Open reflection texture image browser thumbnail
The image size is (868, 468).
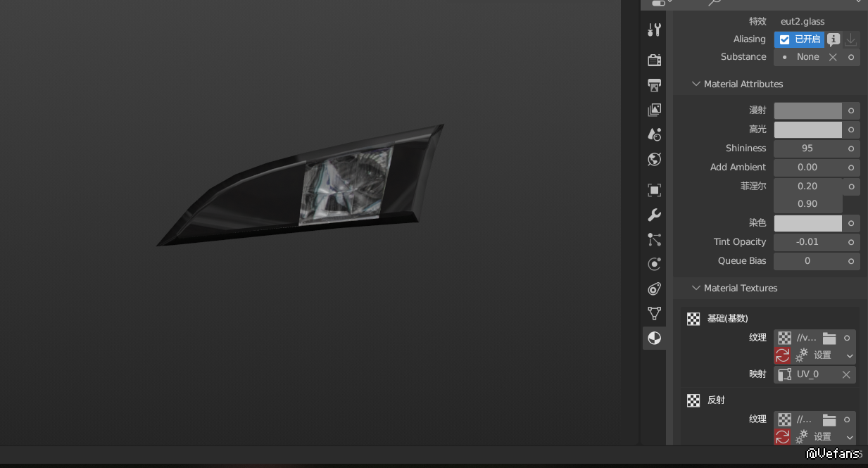784,420
